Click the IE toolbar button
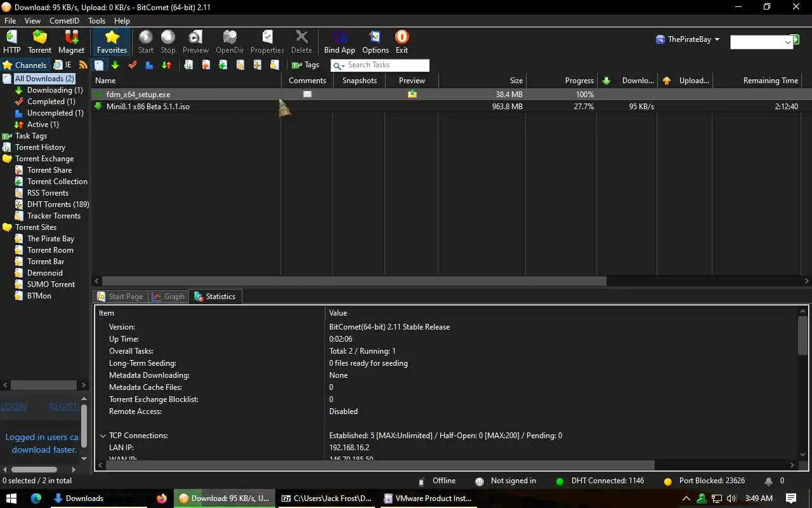 pos(62,65)
